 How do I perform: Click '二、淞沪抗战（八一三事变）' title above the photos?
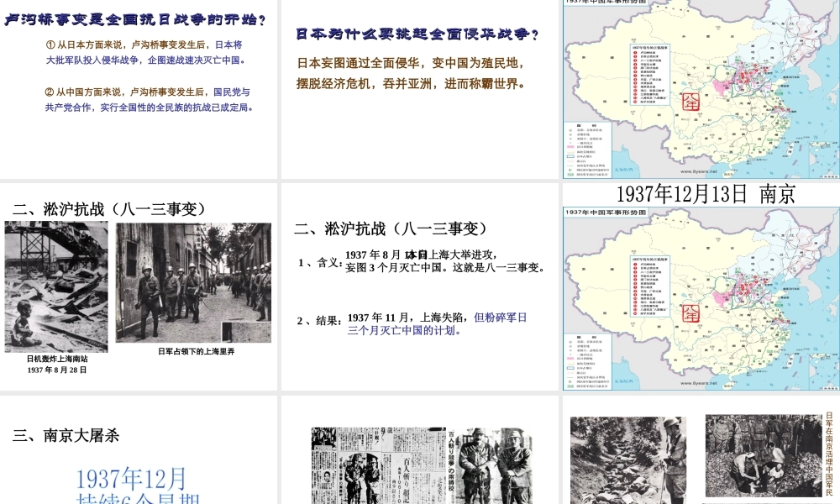pos(109,209)
